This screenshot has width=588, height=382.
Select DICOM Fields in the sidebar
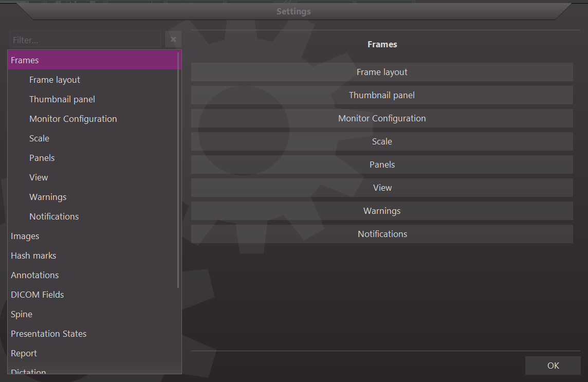coord(37,295)
